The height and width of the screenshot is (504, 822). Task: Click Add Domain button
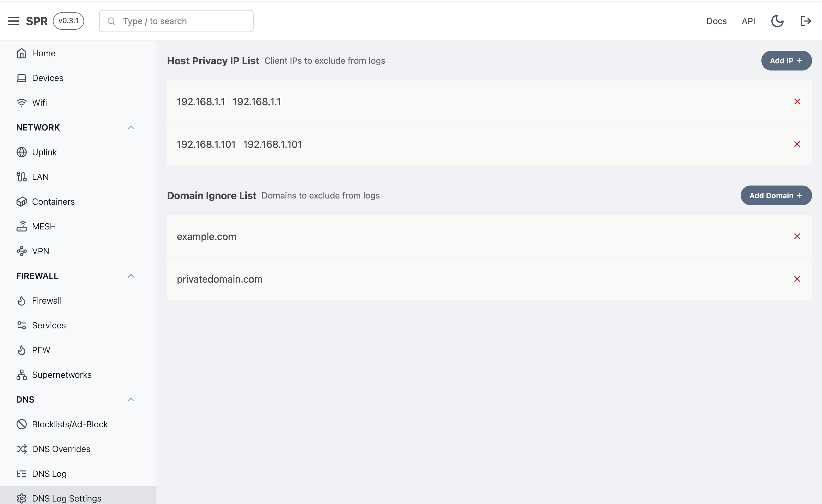click(776, 195)
